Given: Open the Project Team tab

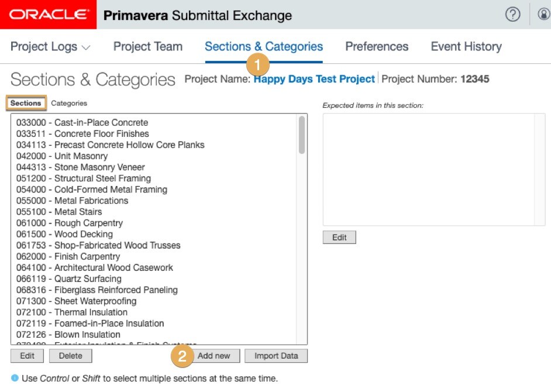Looking at the screenshot, I should point(147,47).
